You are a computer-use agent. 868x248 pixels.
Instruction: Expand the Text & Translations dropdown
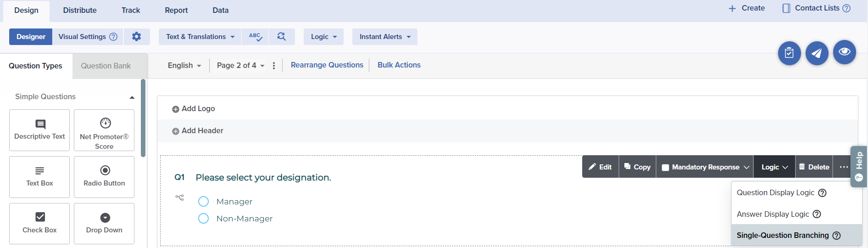(200, 37)
